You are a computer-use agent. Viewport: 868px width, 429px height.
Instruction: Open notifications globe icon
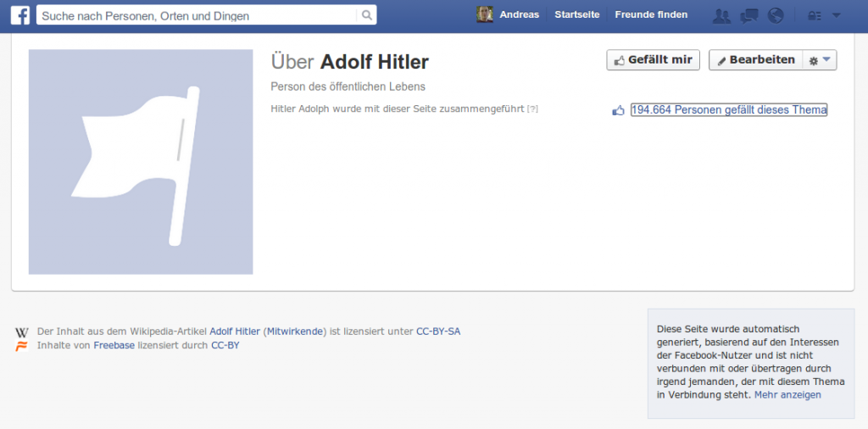point(776,15)
